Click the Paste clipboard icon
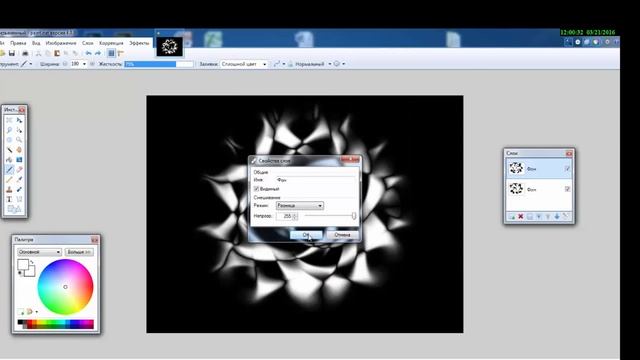This screenshot has width=640, height=360. click(x=57, y=53)
